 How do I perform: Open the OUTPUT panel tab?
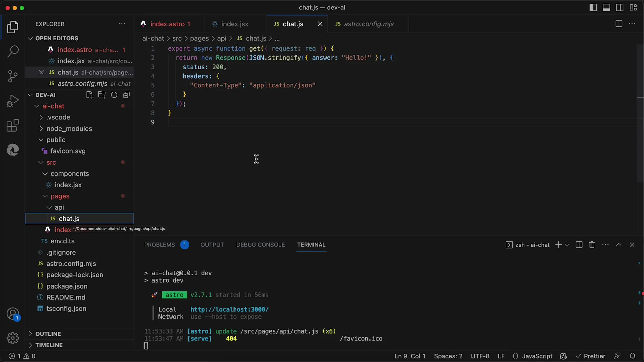212,245
